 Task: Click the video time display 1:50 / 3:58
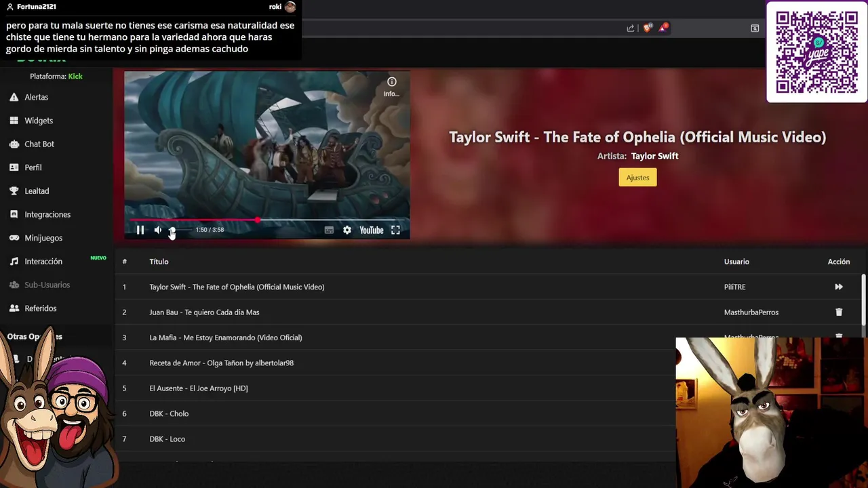pyautogui.click(x=210, y=230)
